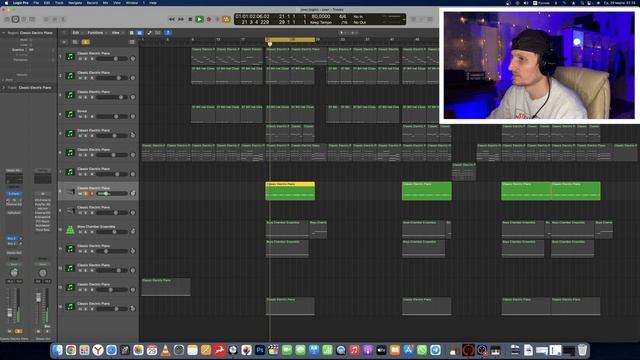Open the Mixer from the control bar
The width and height of the screenshot is (640, 360).
[x=55, y=19]
